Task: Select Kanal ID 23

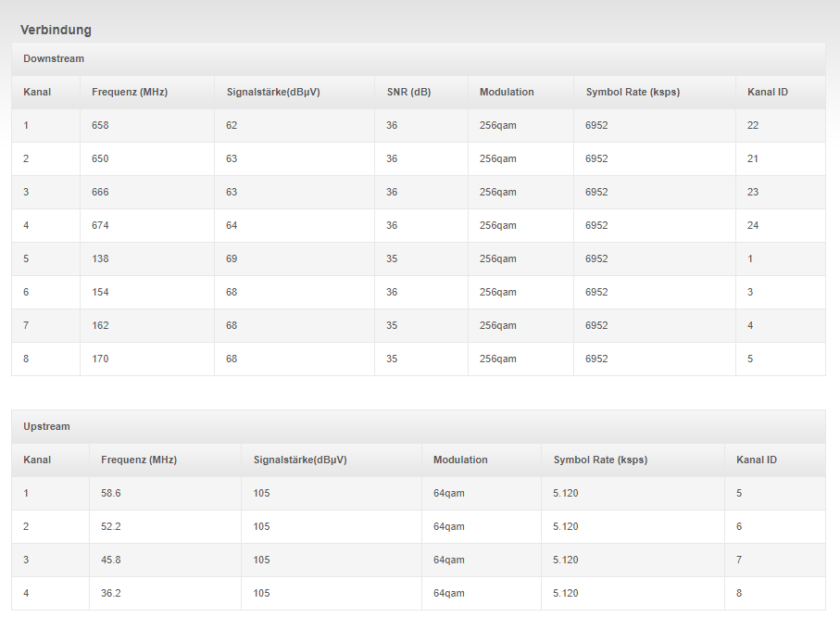Action: [753, 192]
